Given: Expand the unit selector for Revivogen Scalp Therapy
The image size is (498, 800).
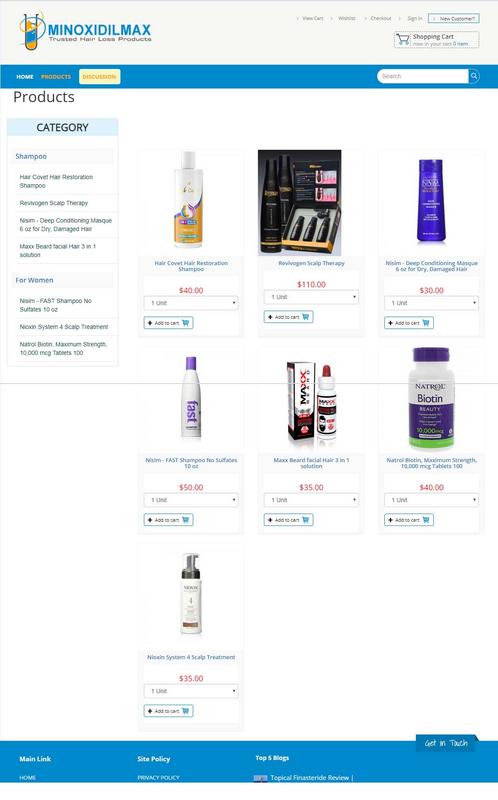Looking at the screenshot, I should 311,297.
